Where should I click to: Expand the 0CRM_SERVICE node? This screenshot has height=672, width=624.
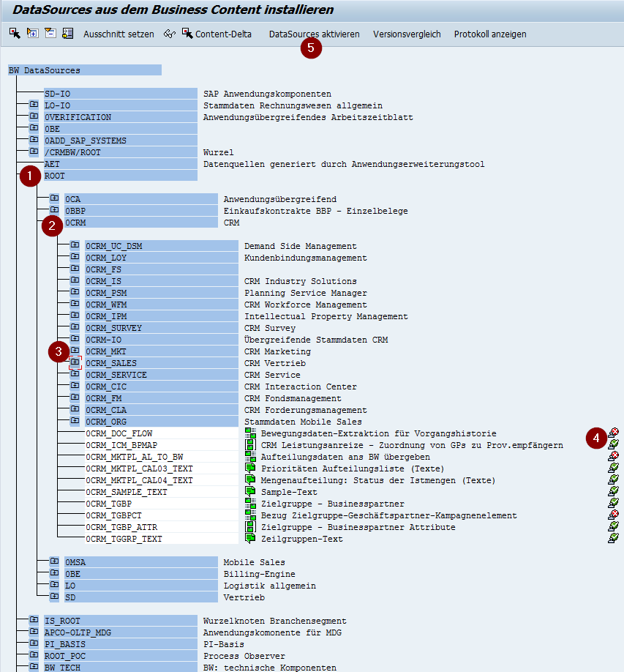[x=75, y=373]
